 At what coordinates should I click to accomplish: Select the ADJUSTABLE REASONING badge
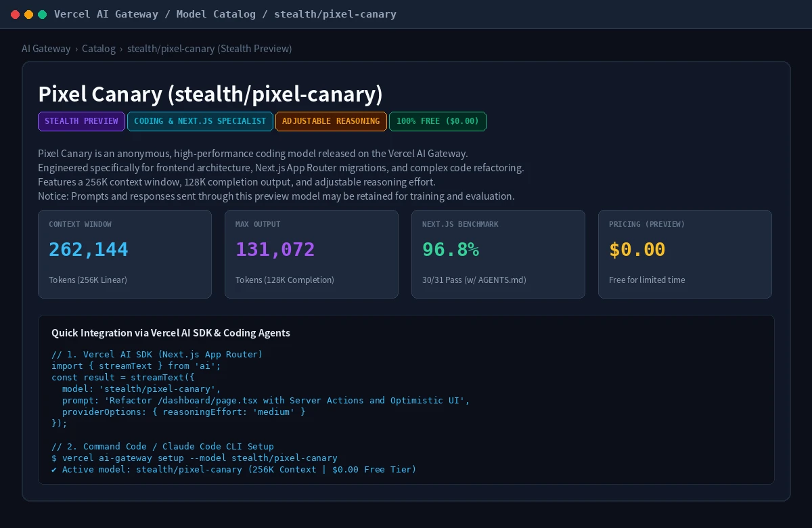(x=331, y=121)
